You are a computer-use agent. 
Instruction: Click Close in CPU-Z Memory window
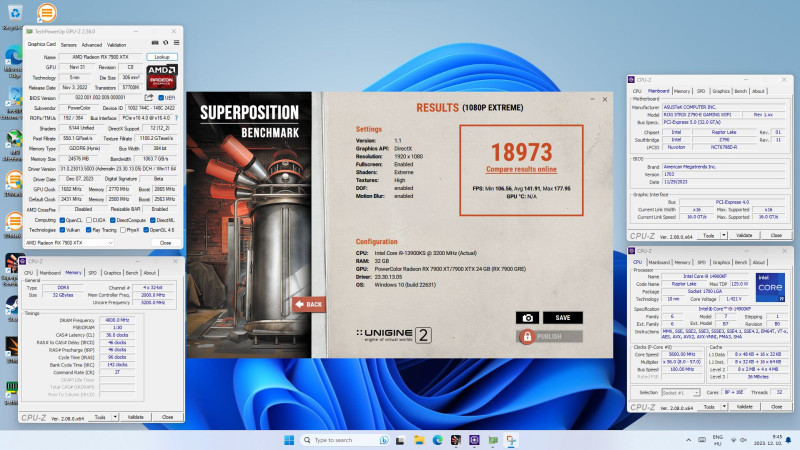[167, 417]
